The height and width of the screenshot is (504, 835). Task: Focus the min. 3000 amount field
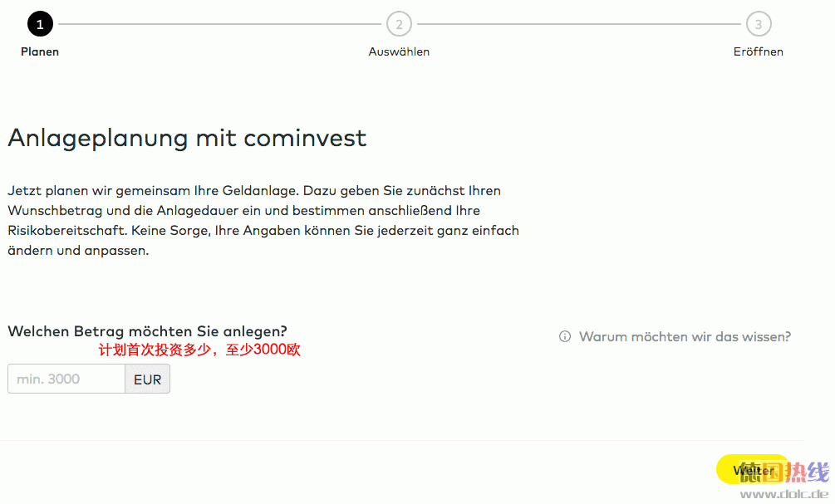(x=66, y=379)
